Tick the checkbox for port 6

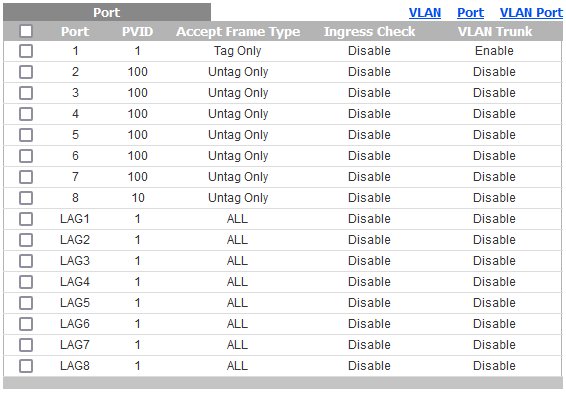tap(26, 156)
